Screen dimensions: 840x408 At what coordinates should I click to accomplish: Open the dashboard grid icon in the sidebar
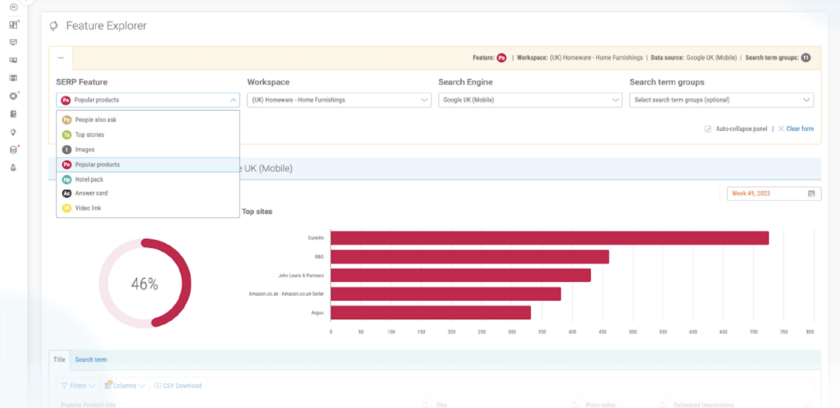click(x=13, y=25)
